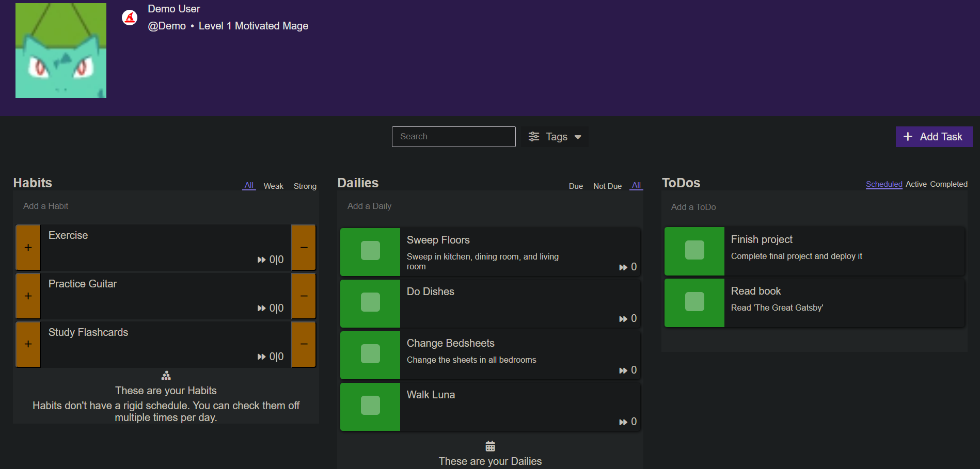The height and width of the screenshot is (469, 980).
Task: Filter habits by Weak
Action: click(x=274, y=186)
